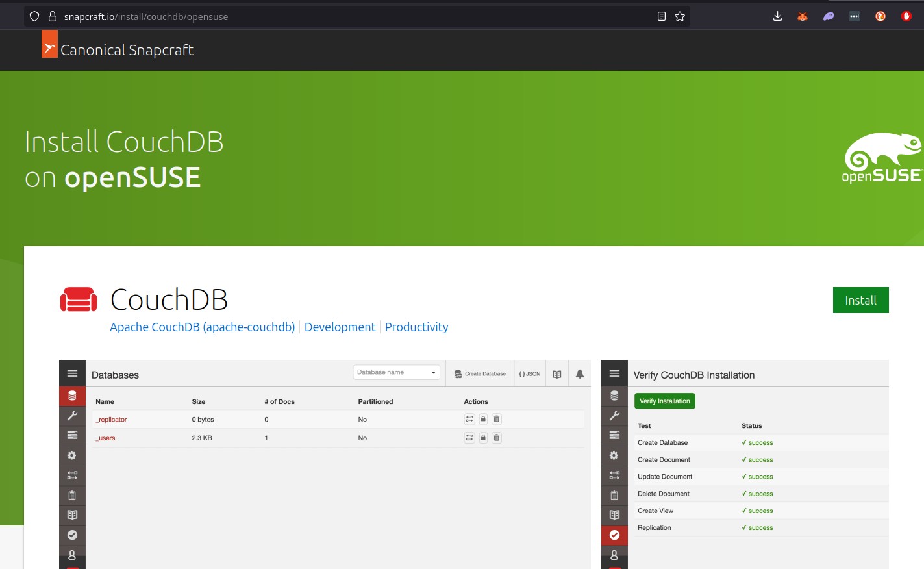Select the Setup wrench icon in the sidebar

tap(72, 416)
